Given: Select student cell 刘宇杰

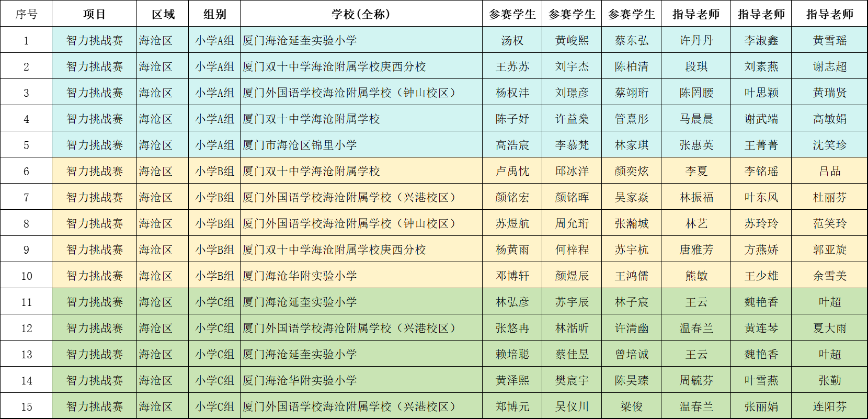Looking at the screenshot, I should [x=572, y=66].
